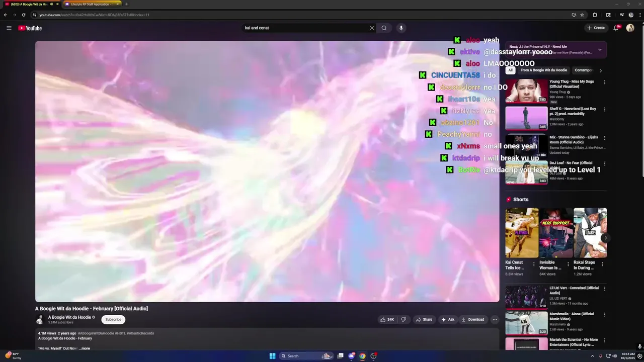The width and height of the screenshot is (644, 362).
Task: Open YouTube notifications bell
Action: 616,28
